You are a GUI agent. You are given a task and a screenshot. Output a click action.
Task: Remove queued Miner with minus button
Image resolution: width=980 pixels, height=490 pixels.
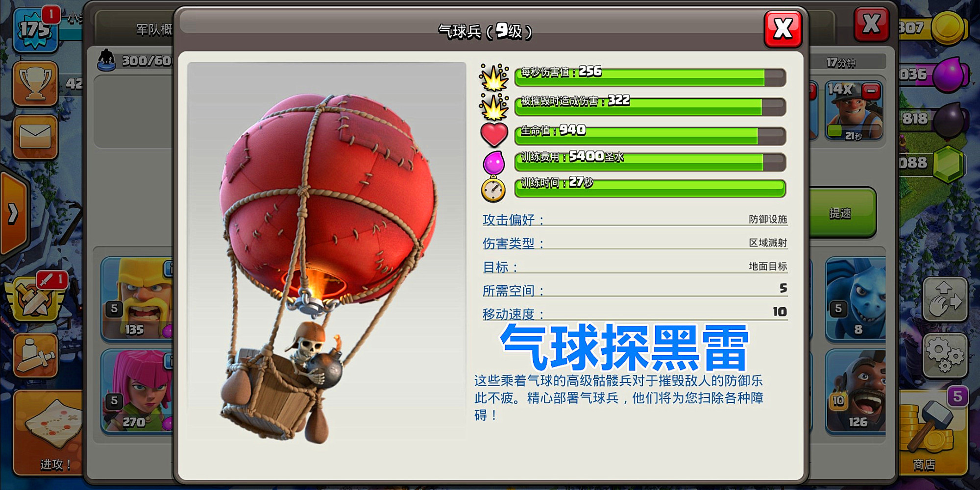point(871,91)
